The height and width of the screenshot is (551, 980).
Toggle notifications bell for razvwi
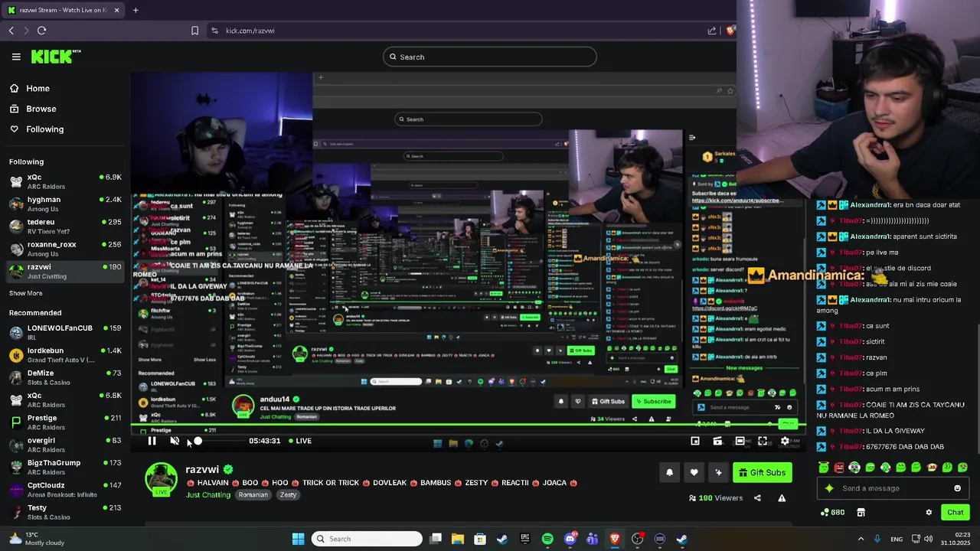pos(669,473)
